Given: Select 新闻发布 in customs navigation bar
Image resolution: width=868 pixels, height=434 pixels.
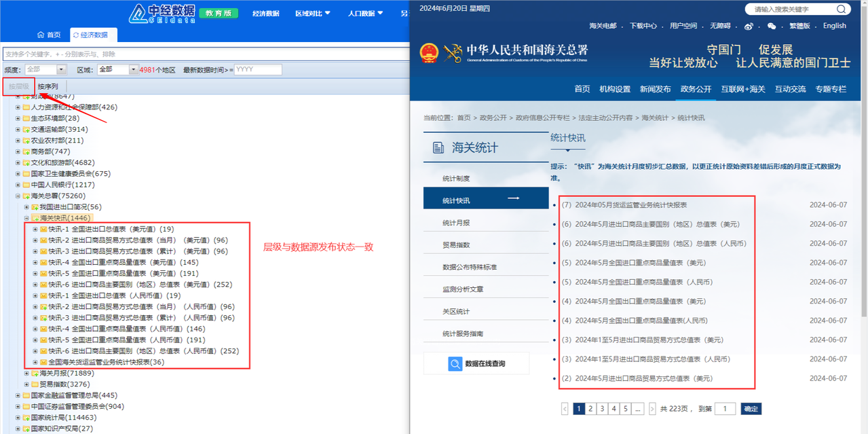Looking at the screenshot, I should click(x=655, y=89).
